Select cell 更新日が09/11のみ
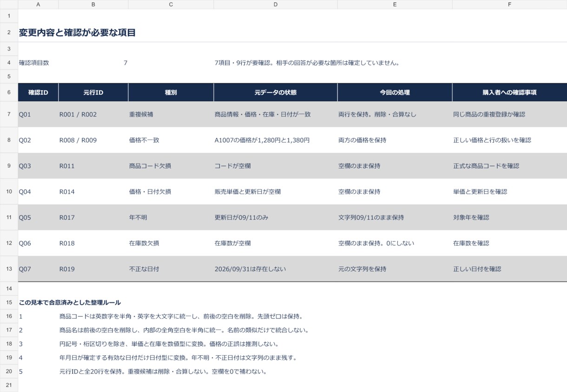Screen dimensions: 567x392 point(276,217)
